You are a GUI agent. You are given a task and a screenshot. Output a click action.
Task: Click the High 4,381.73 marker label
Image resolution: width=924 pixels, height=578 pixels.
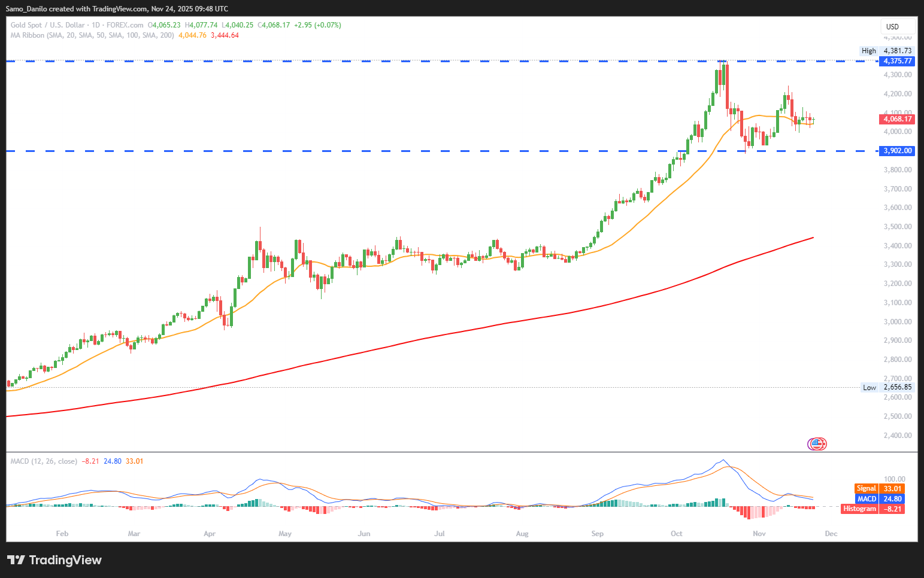click(887, 51)
